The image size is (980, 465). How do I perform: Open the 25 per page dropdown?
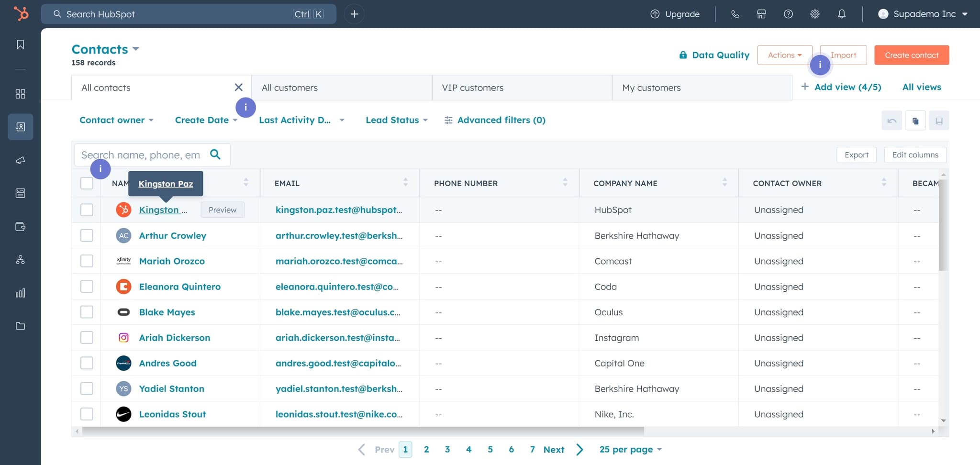[x=630, y=449]
